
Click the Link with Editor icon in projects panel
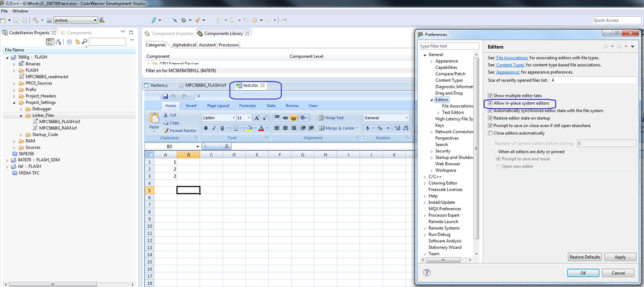point(77,41)
